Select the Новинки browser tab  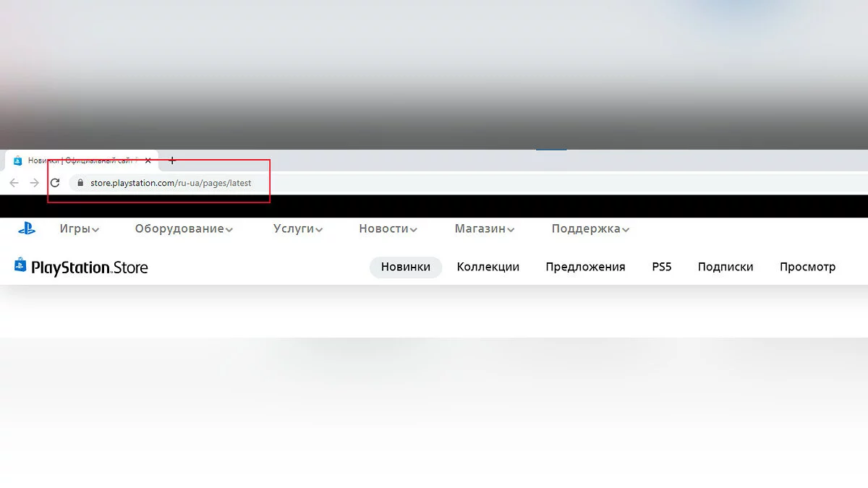[x=81, y=160]
